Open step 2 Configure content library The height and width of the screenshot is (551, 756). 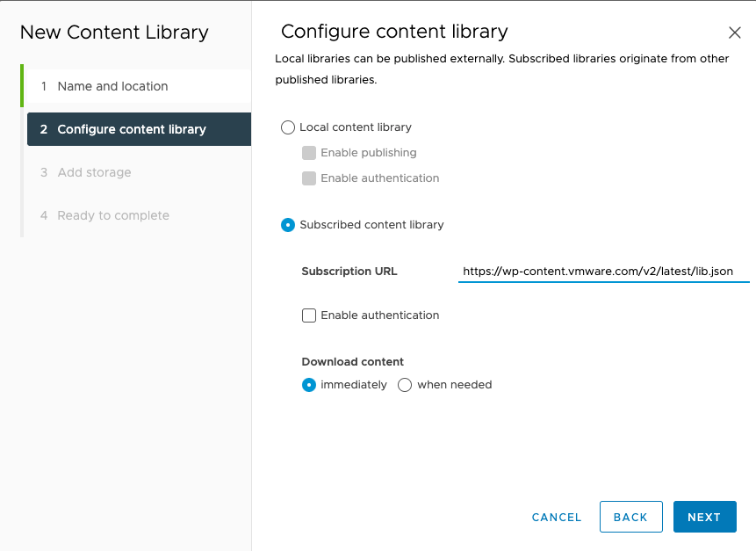click(x=139, y=129)
